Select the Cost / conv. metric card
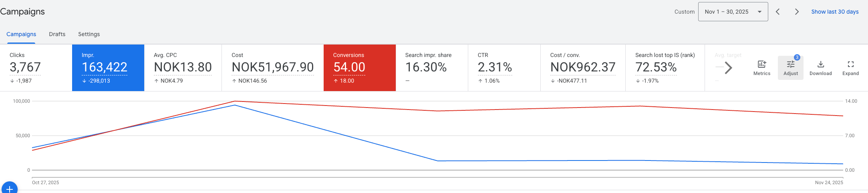Screen dimensions: 868x193 583,68
